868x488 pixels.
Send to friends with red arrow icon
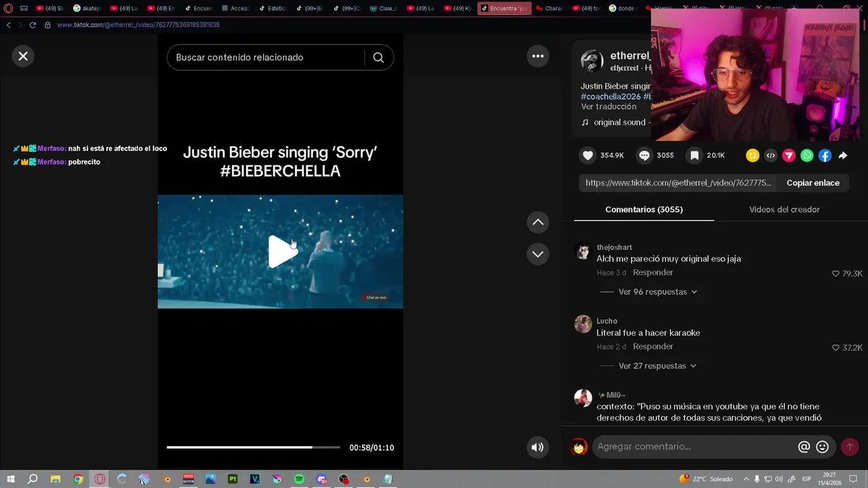[x=789, y=156]
